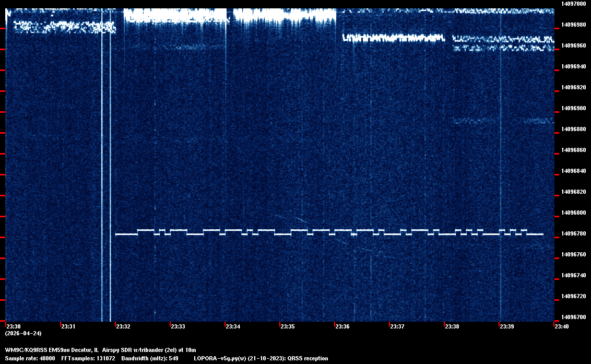Click the date label (2026-04-24)
This screenshot has width=591, height=364.
[23, 333]
